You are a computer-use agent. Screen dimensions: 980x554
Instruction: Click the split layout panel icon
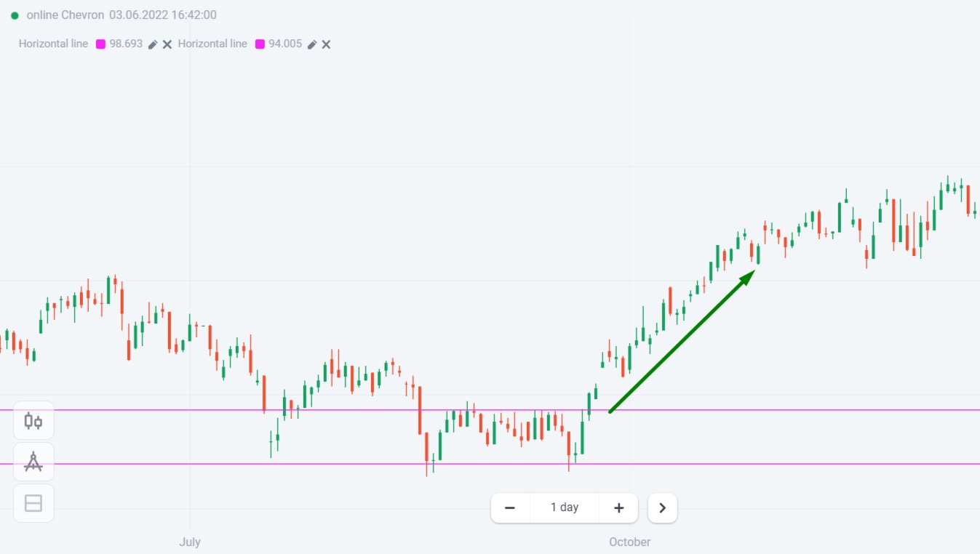33,503
